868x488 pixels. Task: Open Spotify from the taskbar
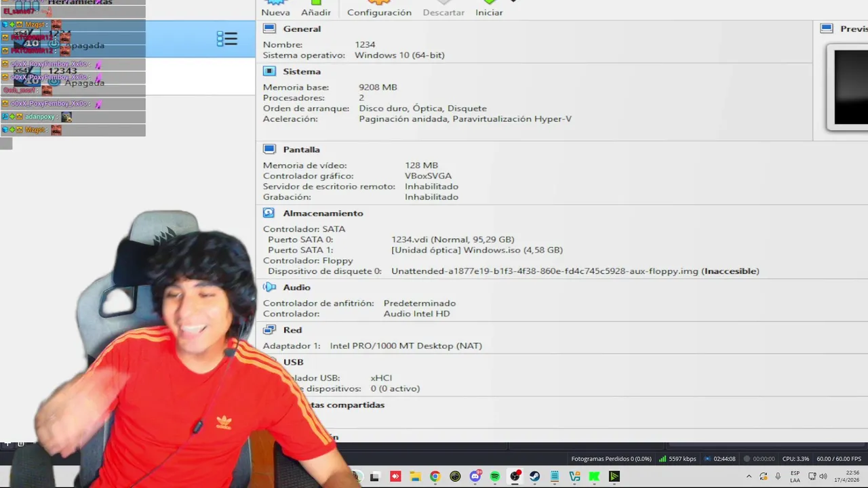[x=494, y=476]
